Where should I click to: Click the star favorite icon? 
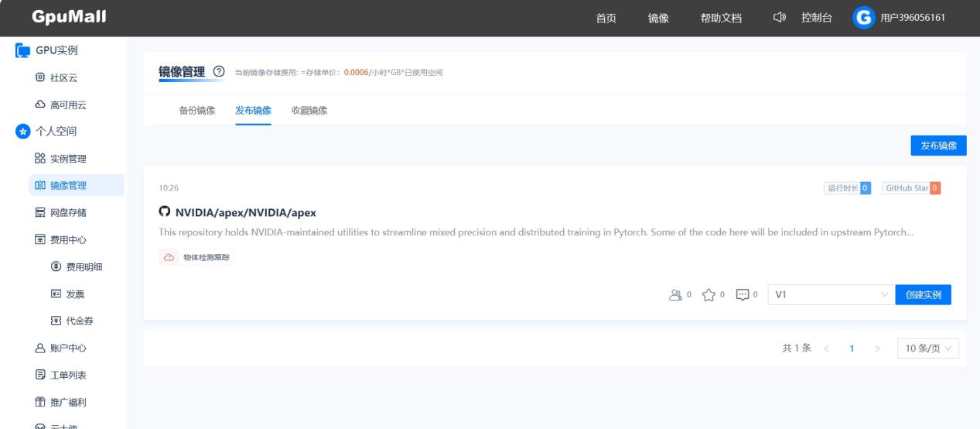pyautogui.click(x=709, y=295)
